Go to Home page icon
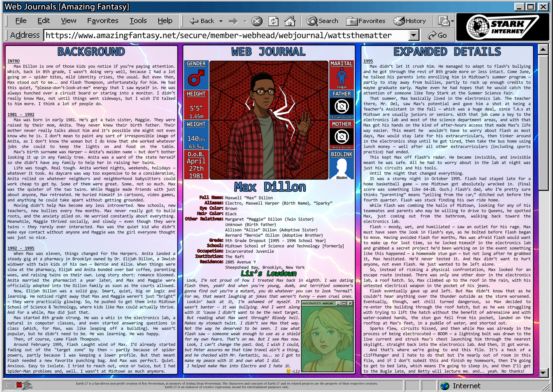Image resolution: width=553 pixels, height=392 pixels. [x=290, y=21]
